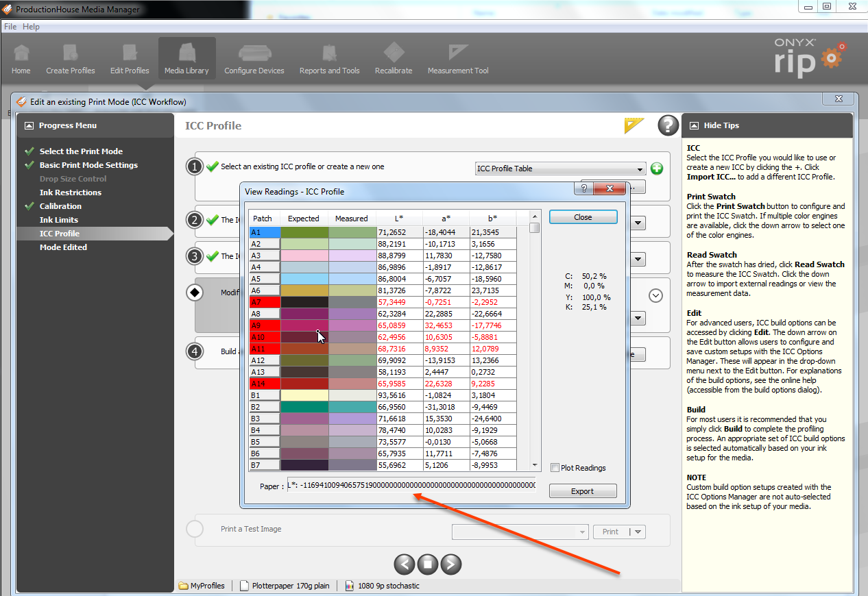Expand the circled chevron in Modify section
Image resolution: width=868 pixels, height=596 pixels.
coord(655,295)
